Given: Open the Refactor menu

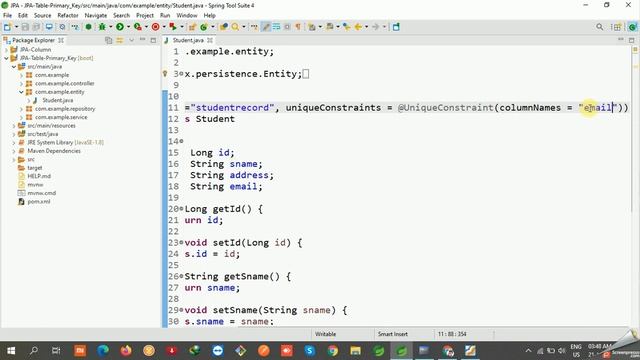Looking at the screenshot, I should [68, 15].
